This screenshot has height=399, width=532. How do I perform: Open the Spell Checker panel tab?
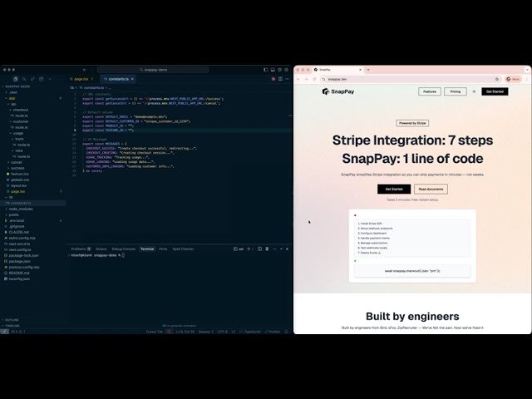point(183,249)
